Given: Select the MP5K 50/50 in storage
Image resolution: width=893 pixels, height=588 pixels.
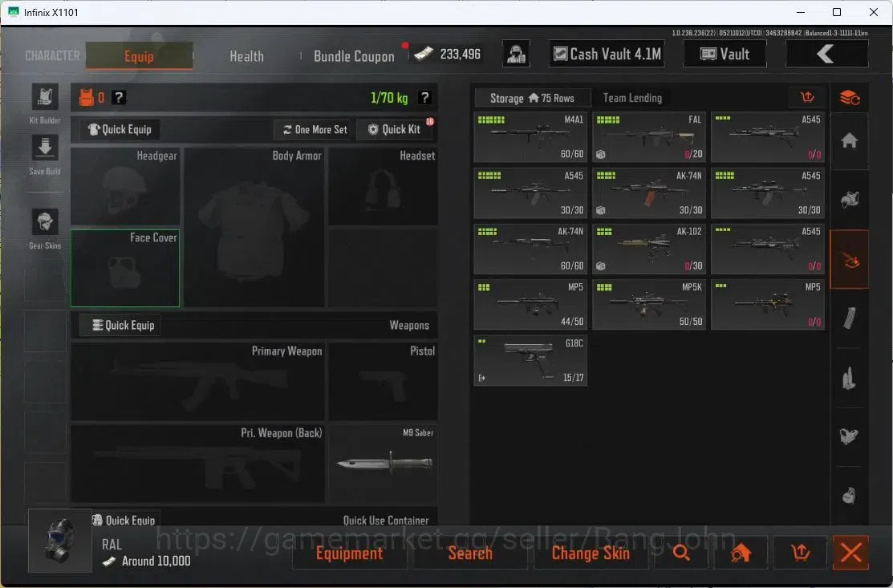Looking at the screenshot, I should pyautogui.click(x=648, y=305).
